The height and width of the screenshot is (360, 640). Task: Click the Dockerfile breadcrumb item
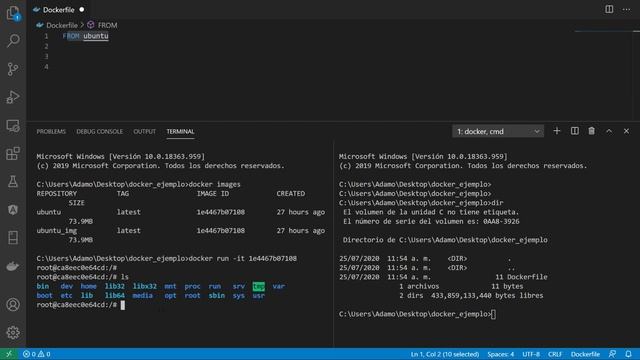click(x=62, y=25)
